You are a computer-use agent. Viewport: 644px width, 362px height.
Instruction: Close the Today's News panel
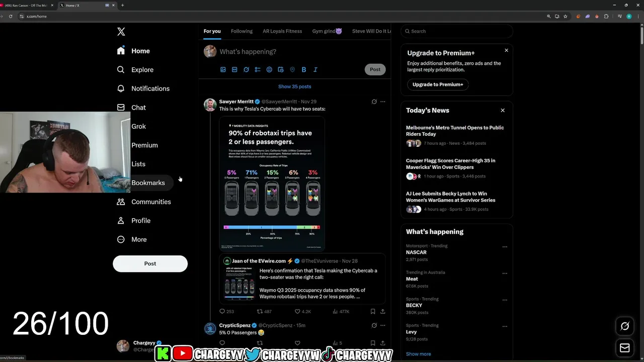503,111
